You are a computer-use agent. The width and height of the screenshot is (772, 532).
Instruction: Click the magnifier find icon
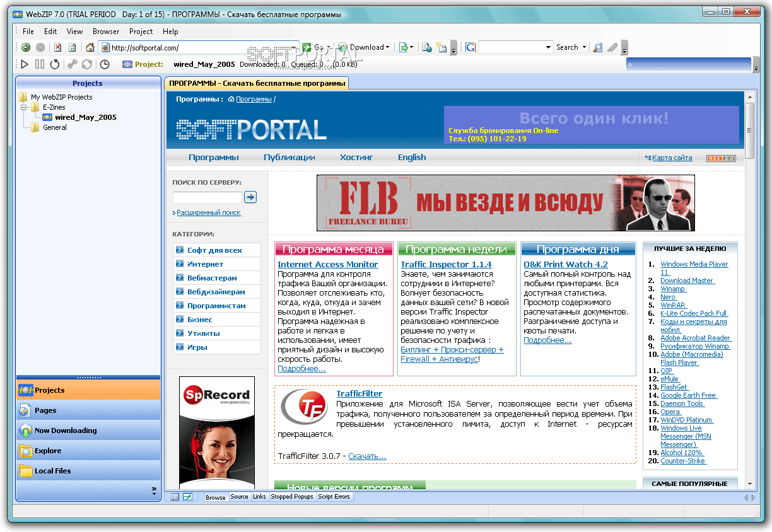[x=598, y=47]
